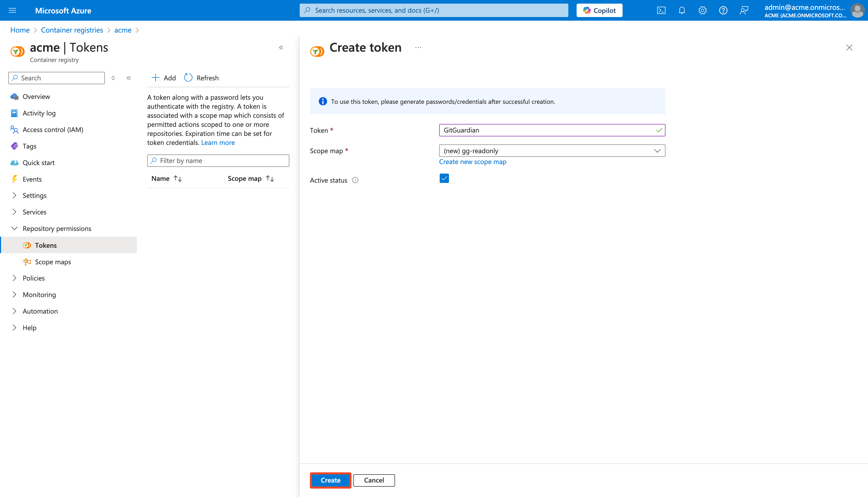
Task: Open the portal hamburger menu
Action: 13,10
